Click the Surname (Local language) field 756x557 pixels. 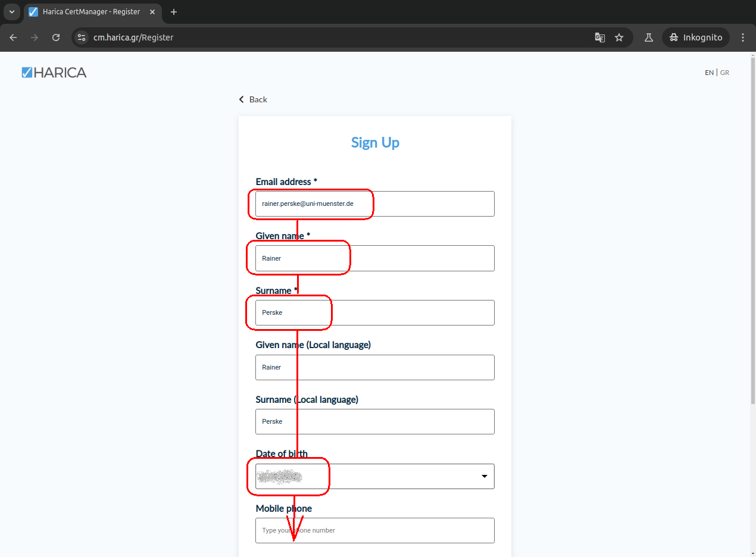(375, 421)
